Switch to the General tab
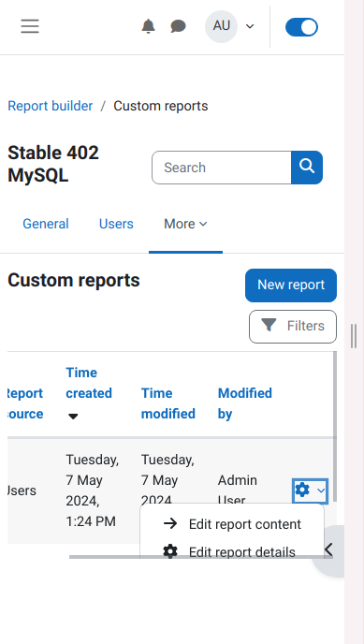The image size is (364, 644). tap(46, 224)
